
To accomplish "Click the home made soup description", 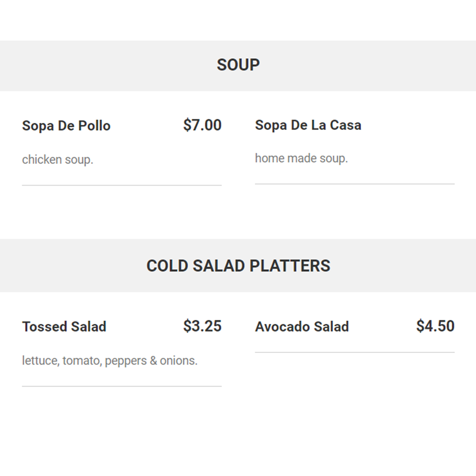I will pos(301,158).
